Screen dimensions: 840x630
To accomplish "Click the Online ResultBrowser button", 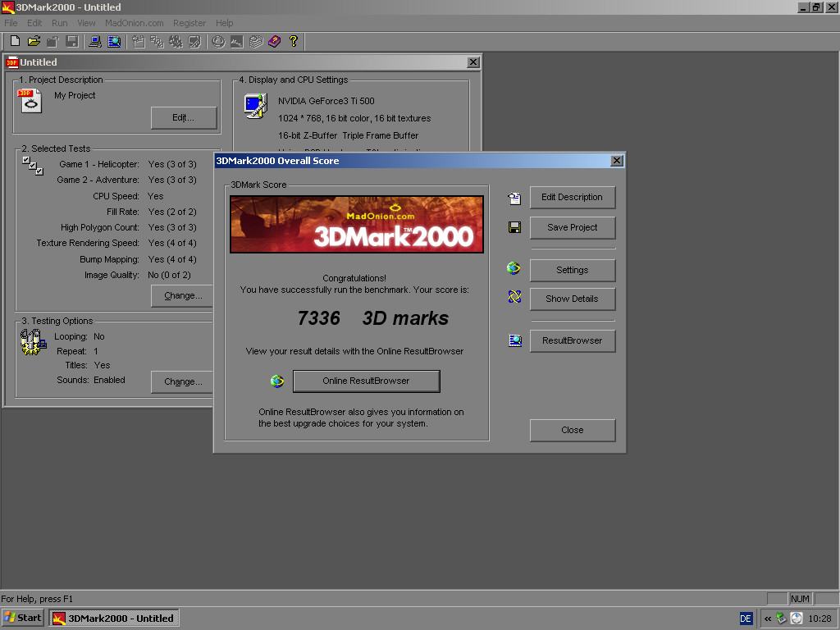I will [x=367, y=381].
